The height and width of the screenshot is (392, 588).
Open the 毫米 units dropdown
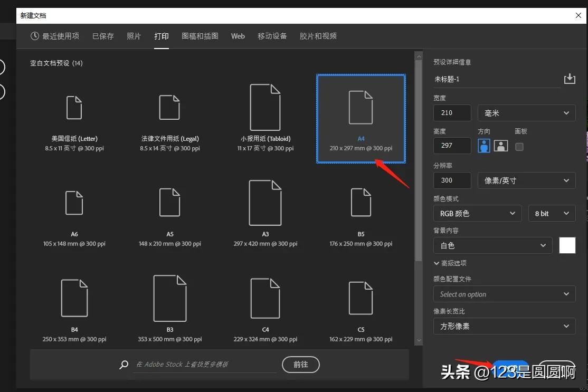(526, 112)
